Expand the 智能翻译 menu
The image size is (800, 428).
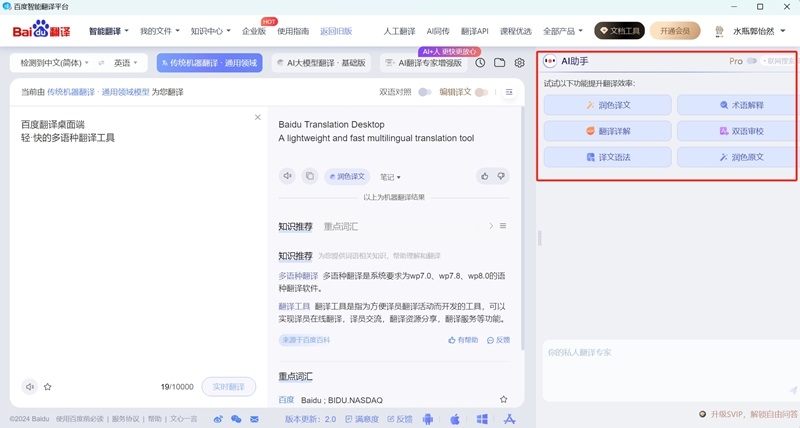click(x=109, y=31)
